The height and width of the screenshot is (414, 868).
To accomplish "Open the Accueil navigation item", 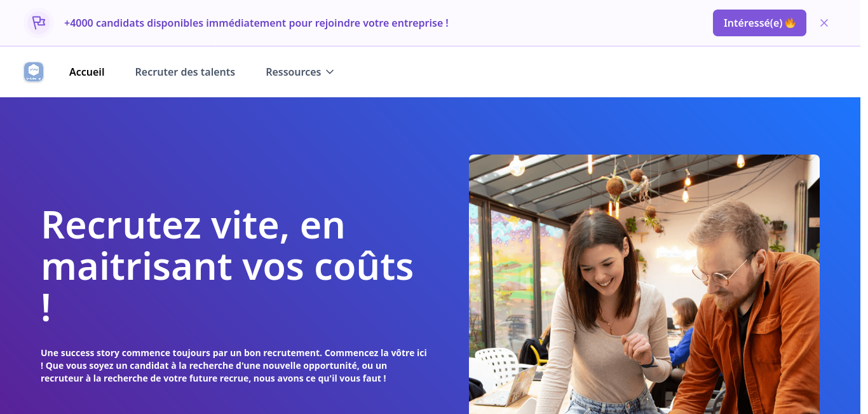I will click(87, 72).
